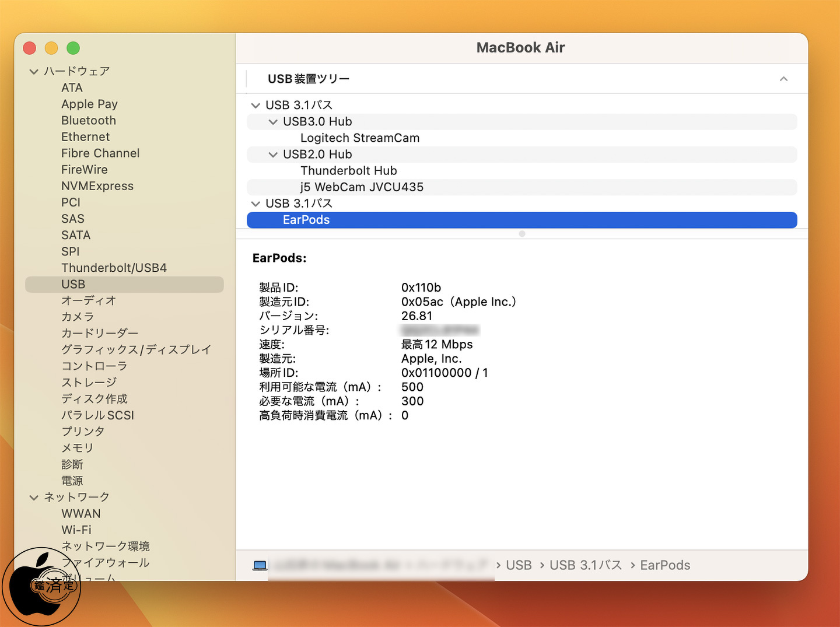Viewport: 840px width, 627px height.
Task: Collapse the second USB 3.1バス tree
Action: pyautogui.click(x=256, y=204)
